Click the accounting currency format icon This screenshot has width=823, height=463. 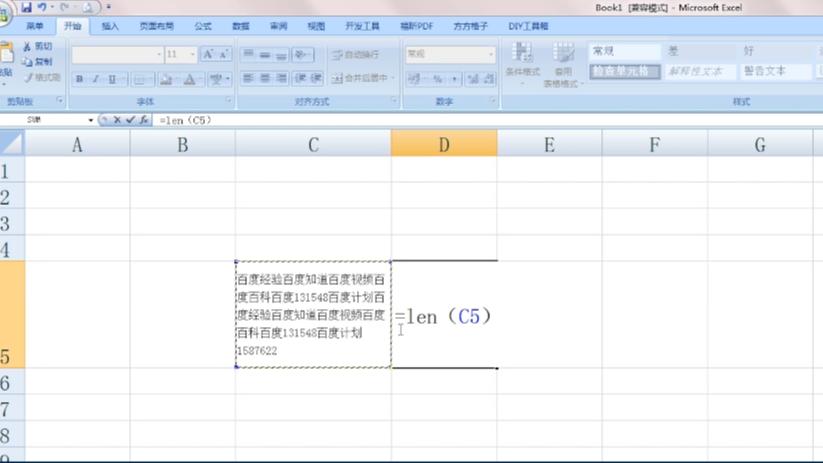(414, 79)
